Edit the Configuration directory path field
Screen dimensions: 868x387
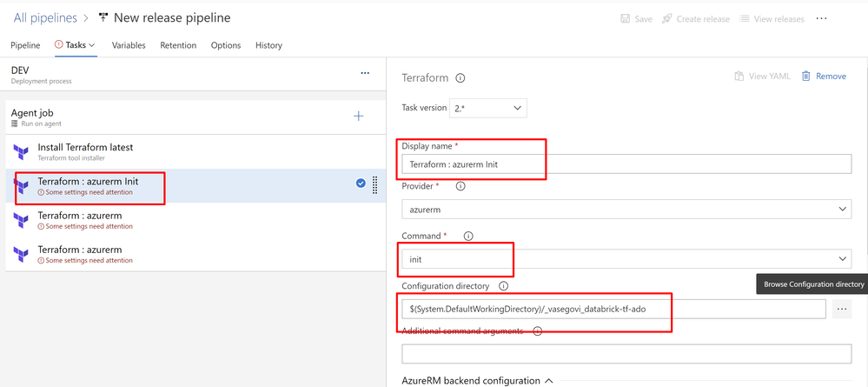coord(614,310)
